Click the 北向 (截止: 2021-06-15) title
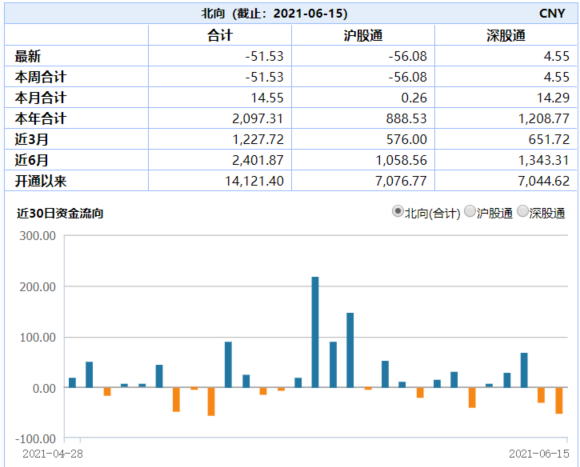 [x=274, y=14]
